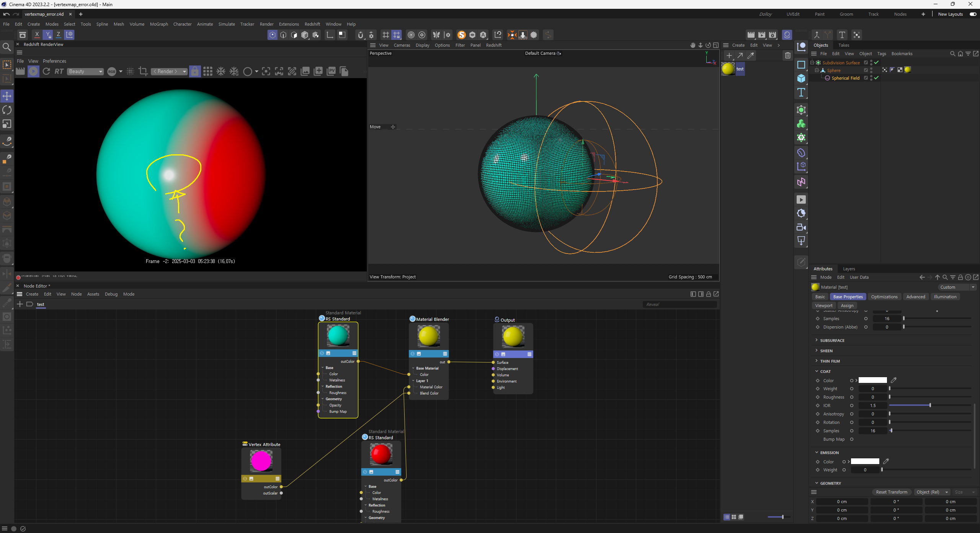The height and width of the screenshot is (533, 980).
Task: Open the Render camera dropdown in RenderView
Action: click(169, 71)
